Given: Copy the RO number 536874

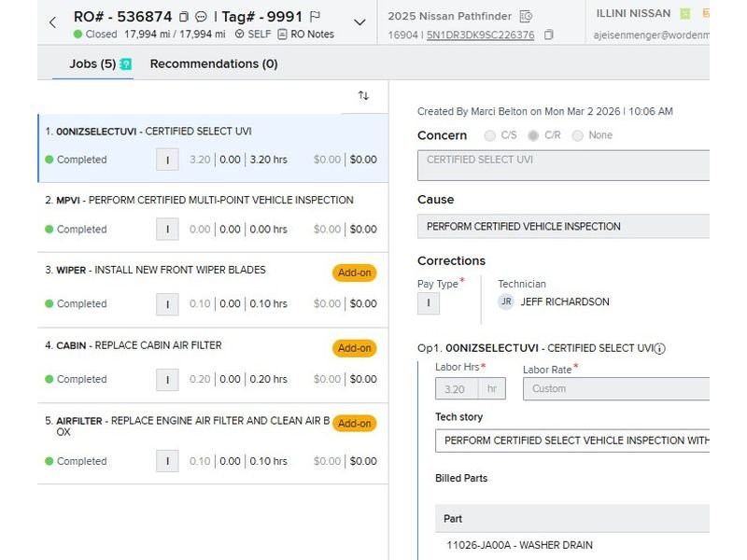Looking at the screenshot, I should pos(184,17).
